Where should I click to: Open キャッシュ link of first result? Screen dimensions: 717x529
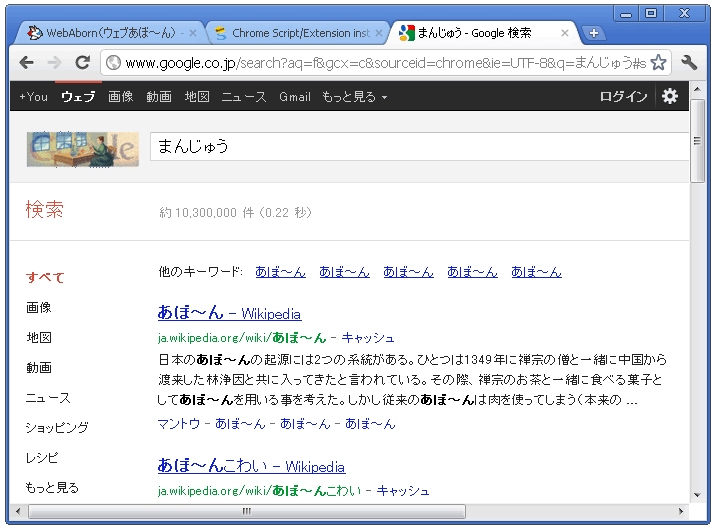(368, 338)
